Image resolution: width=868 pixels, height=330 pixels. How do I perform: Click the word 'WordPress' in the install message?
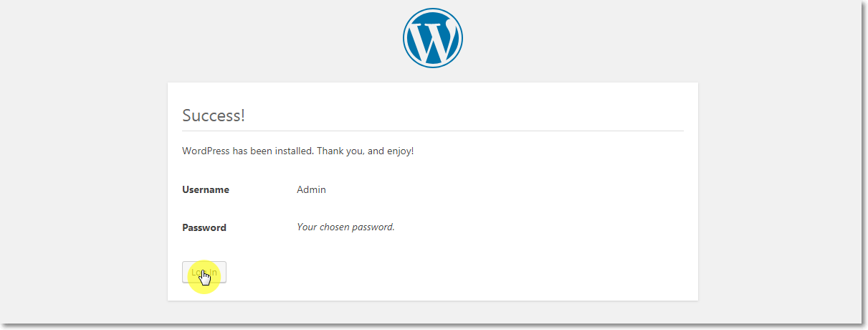click(x=206, y=151)
